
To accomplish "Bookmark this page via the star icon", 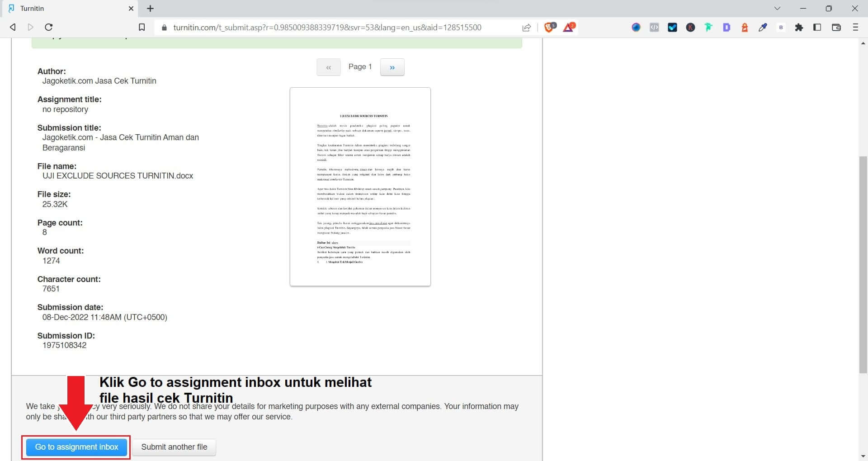I will 142,27.
